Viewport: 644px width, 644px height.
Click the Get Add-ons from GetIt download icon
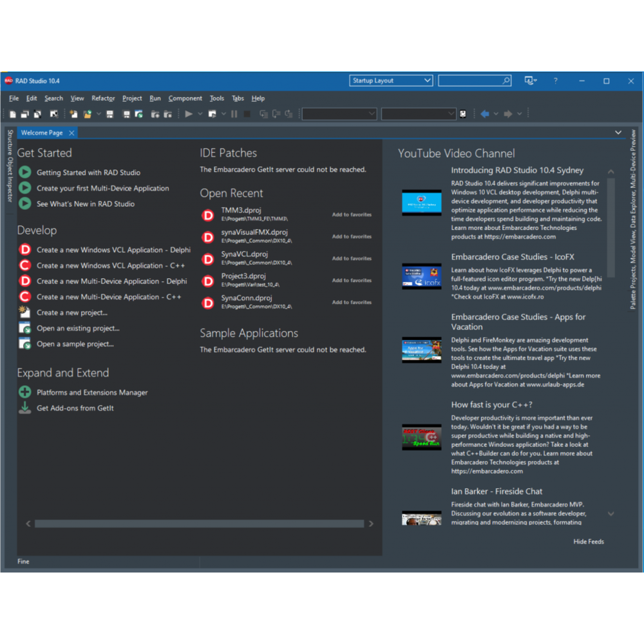click(x=25, y=408)
